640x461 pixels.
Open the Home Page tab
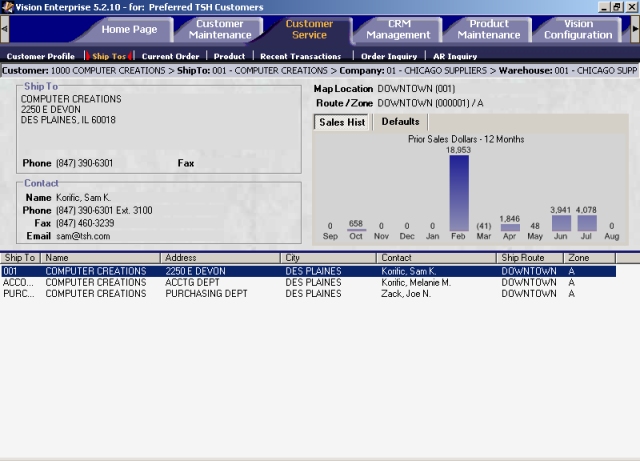129,29
